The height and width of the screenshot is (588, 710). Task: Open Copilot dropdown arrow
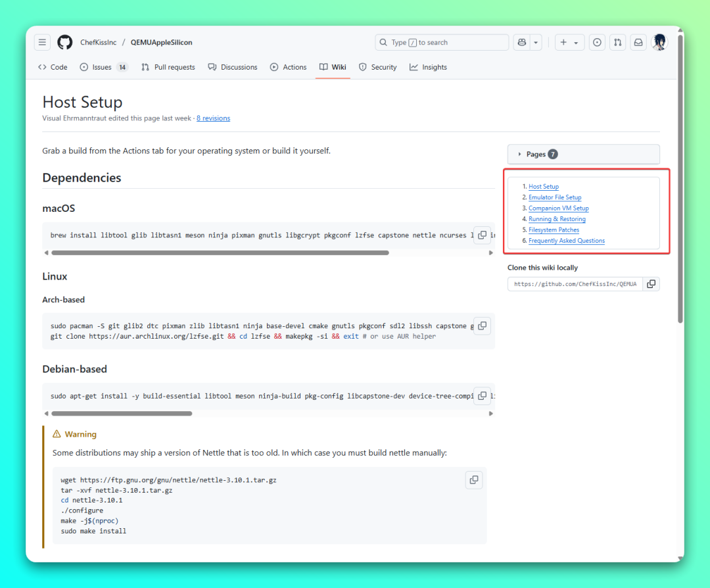coord(536,42)
